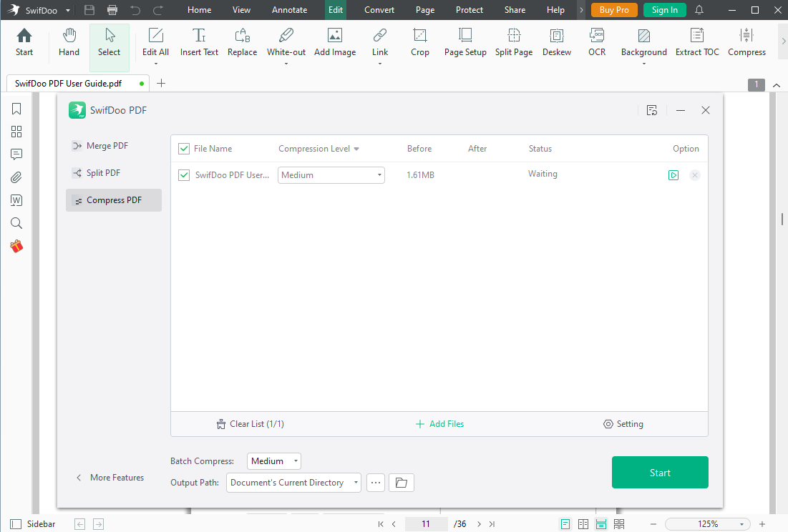788x532 pixels.
Task: Open the Protect tab
Action: click(470, 10)
